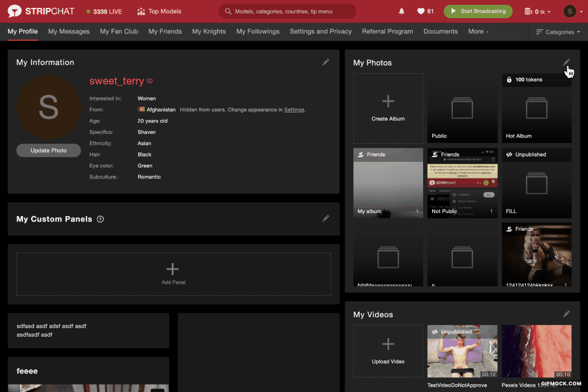Screen dimensions: 588x392
Task: Open favorites heart icon showing 81
Action: (x=425, y=12)
